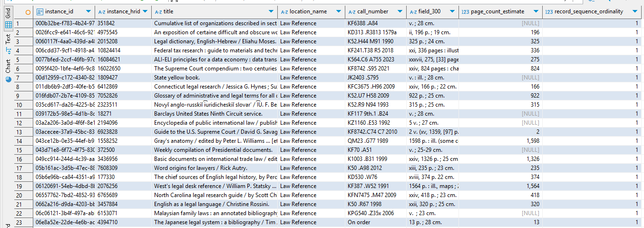The height and width of the screenshot is (228, 644).
Task: Open the page_count_estimate column filter arrow
Action: [536, 11]
